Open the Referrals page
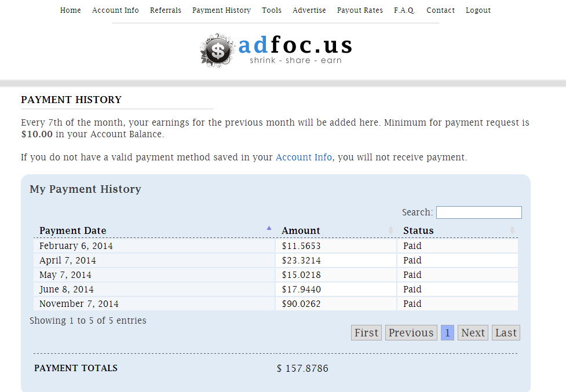Image resolution: width=566 pixels, height=392 pixels. (x=166, y=10)
